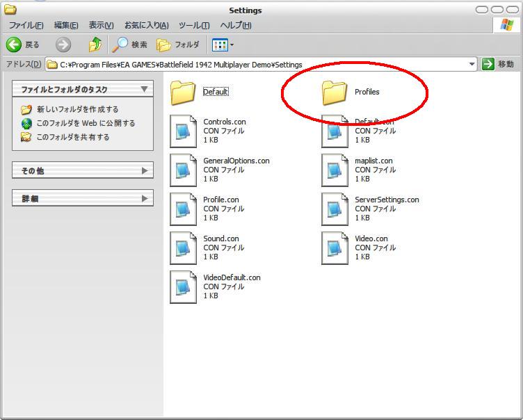Select the Controls.con file icon
The image size is (523, 420).
point(183,131)
